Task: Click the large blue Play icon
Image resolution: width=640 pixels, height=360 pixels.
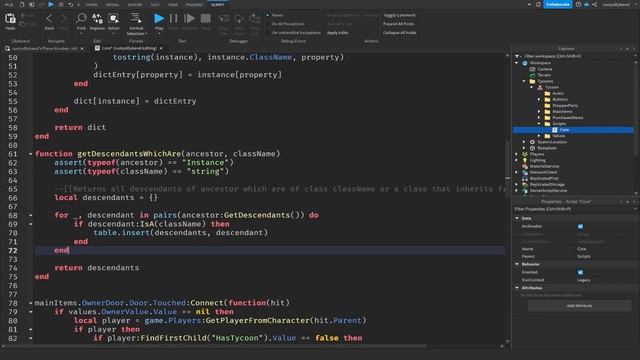Action: point(159,18)
